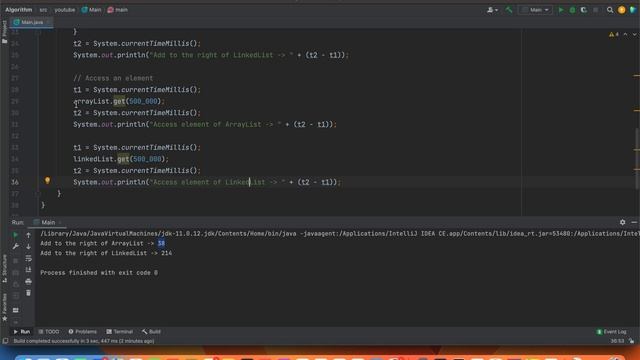Jump to previous highlighted error arrow
640x360 pixels.
click(x=625, y=34)
